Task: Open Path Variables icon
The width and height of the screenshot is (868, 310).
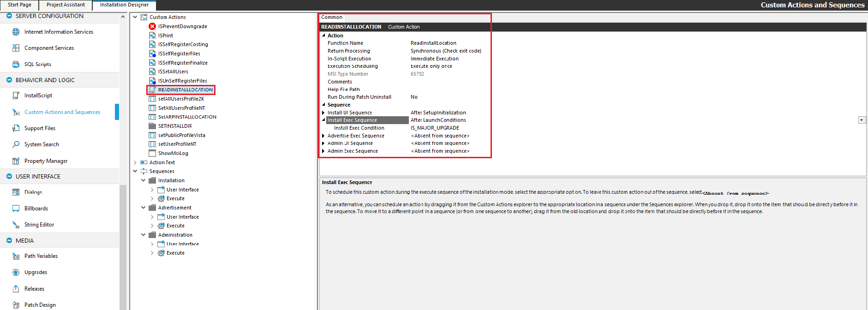Action: click(16, 256)
